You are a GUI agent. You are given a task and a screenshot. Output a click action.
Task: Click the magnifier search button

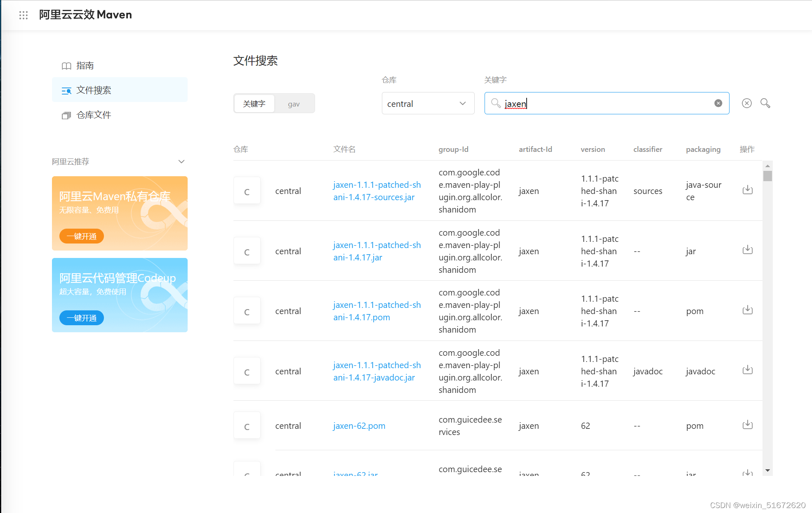click(x=765, y=103)
